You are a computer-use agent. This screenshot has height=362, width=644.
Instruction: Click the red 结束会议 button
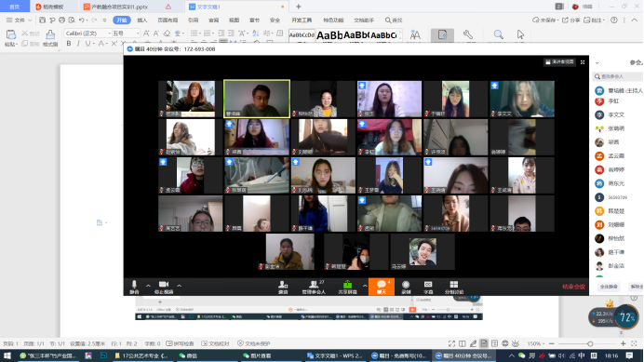(573, 287)
